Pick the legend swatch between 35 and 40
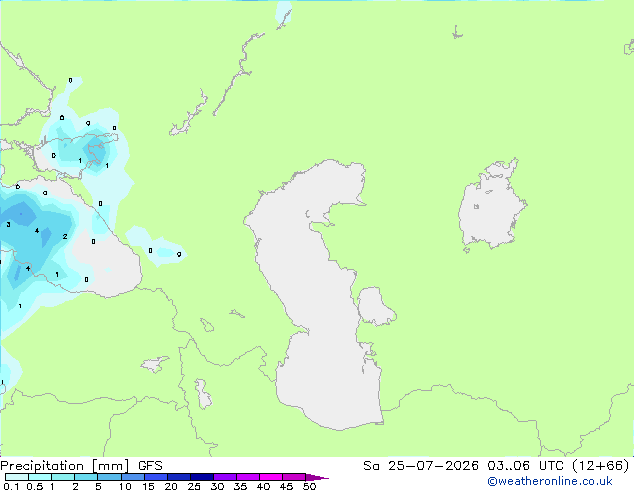 click(248, 477)
